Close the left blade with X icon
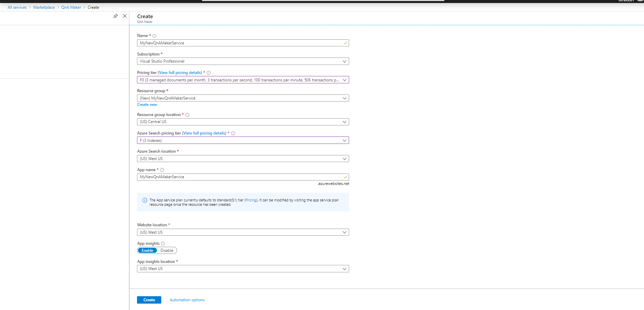Image resolution: width=644 pixels, height=310 pixels. pyautogui.click(x=125, y=16)
